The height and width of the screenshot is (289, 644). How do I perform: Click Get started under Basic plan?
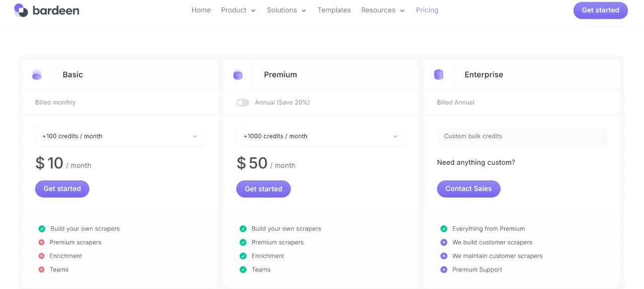coord(62,189)
